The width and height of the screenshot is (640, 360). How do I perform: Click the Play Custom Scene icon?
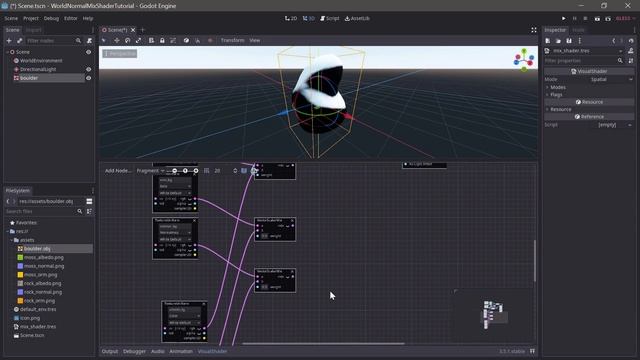click(608, 18)
